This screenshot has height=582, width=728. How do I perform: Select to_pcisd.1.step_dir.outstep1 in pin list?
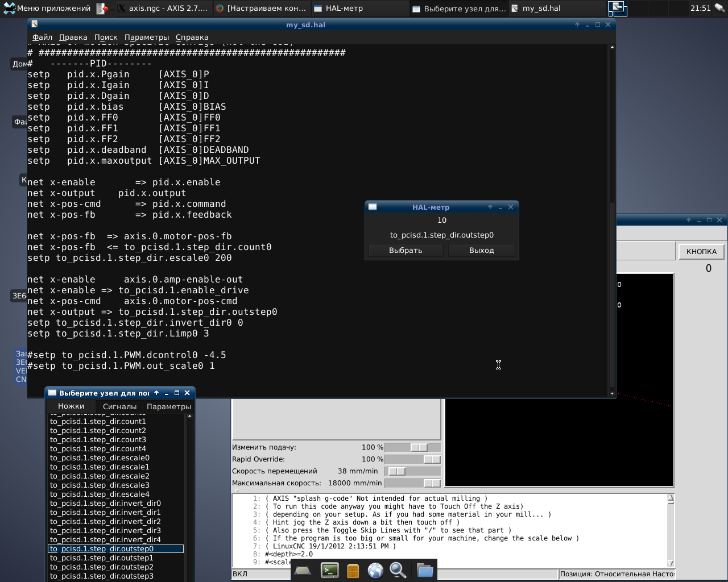coord(116,558)
